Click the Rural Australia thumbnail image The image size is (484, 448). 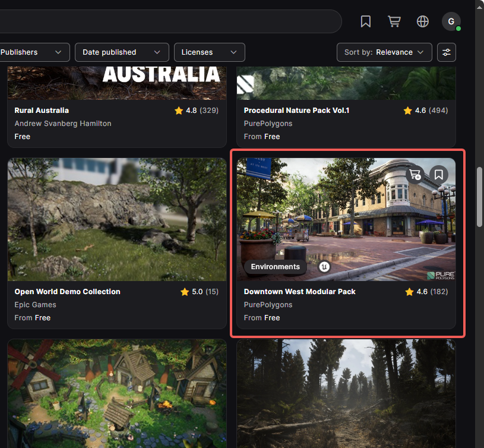pyautogui.click(x=117, y=83)
